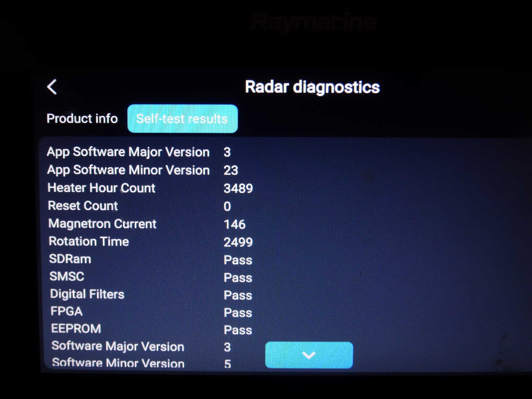Click the SDRam test result row
This screenshot has height=399, width=532.
pos(70,259)
